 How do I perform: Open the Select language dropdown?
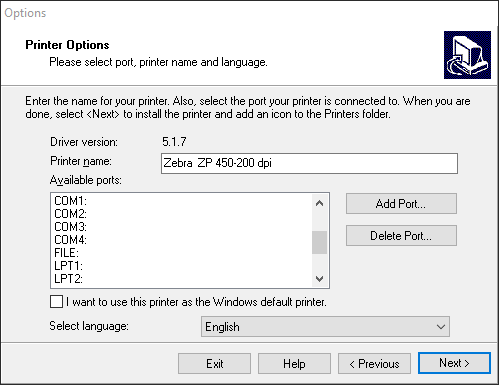325,327
